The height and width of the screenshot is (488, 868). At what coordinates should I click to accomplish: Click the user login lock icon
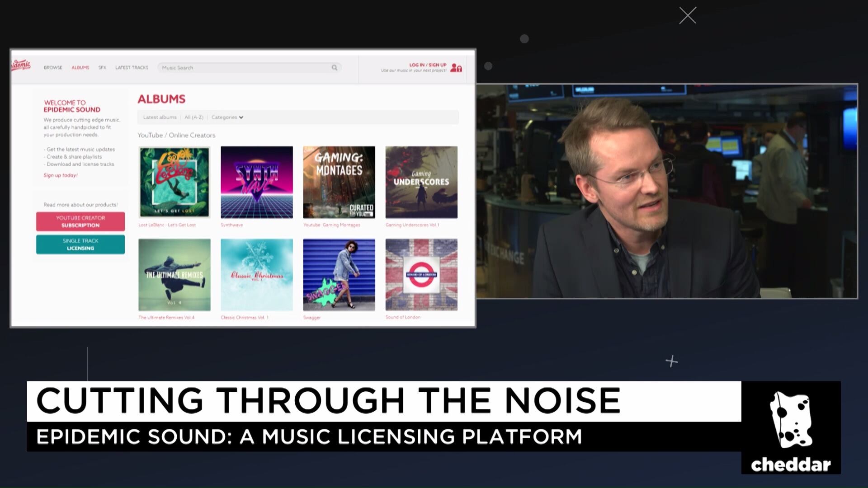click(456, 68)
